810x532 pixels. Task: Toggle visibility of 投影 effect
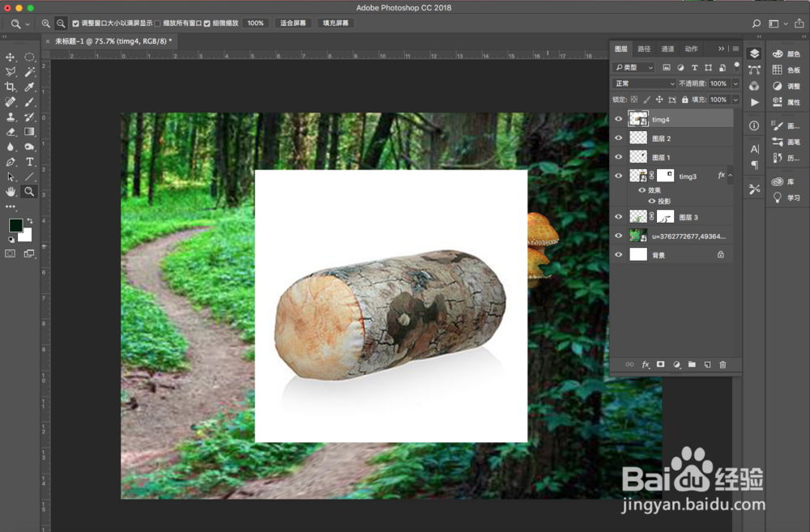pos(652,202)
